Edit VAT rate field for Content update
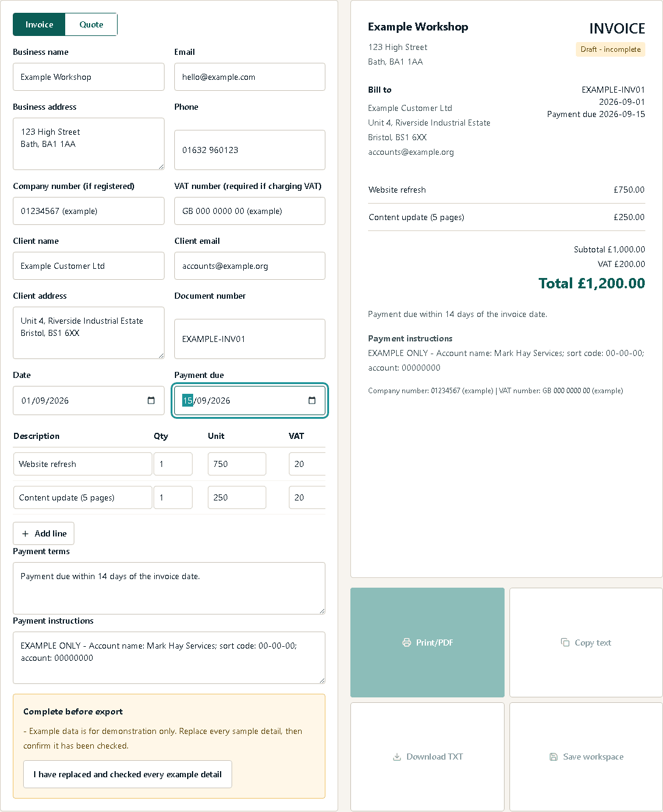 click(x=307, y=497)
